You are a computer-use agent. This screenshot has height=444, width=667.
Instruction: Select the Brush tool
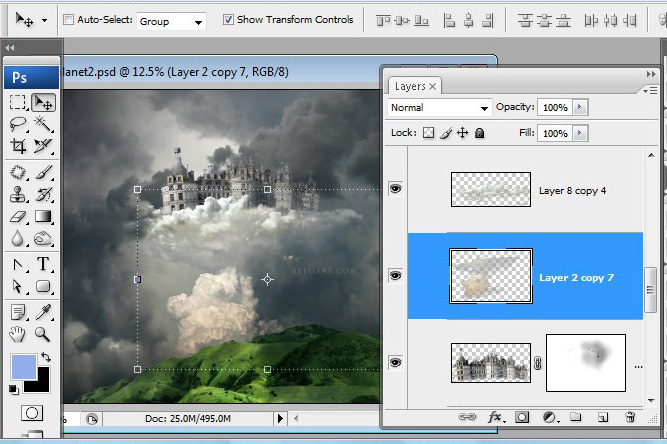coord(43,173)
